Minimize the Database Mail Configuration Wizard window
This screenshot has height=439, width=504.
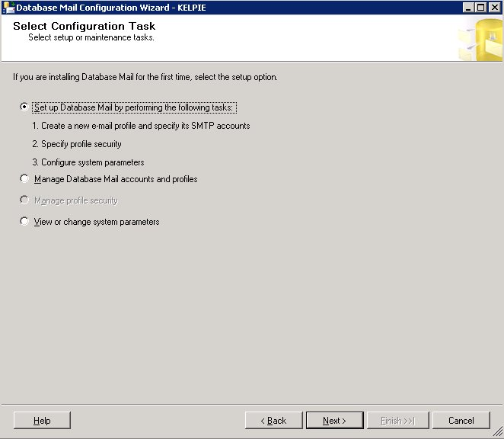tap(468, 7)
